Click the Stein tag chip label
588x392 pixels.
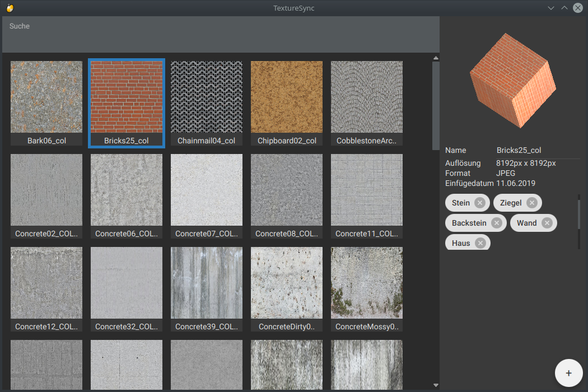point(460,203)
